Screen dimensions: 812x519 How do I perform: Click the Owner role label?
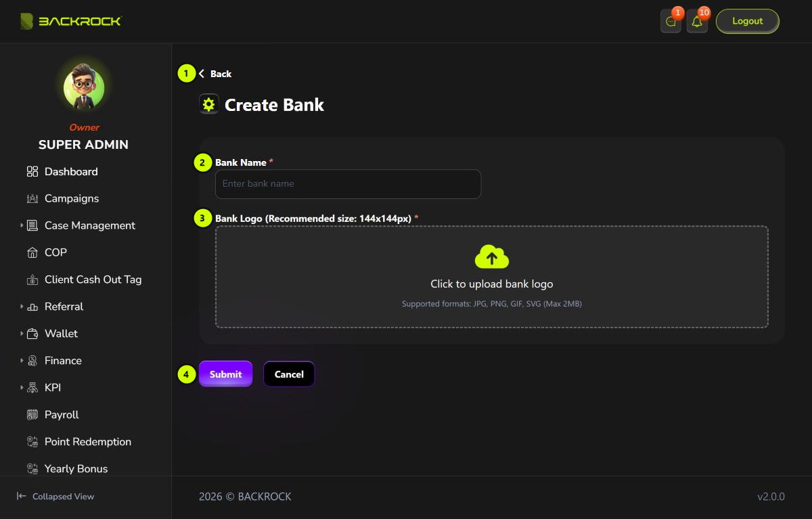(84, 127)
